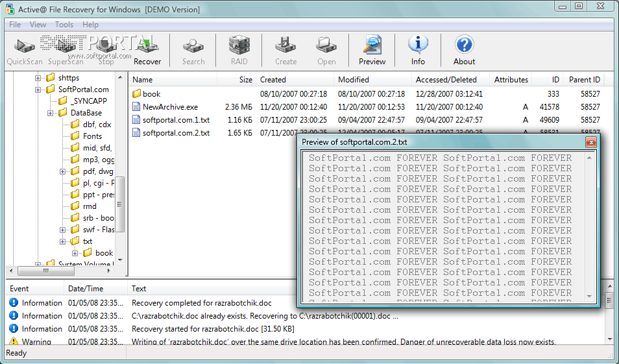Click the preview window scroll down arrow
619x364 pixels.
[589, 297]
